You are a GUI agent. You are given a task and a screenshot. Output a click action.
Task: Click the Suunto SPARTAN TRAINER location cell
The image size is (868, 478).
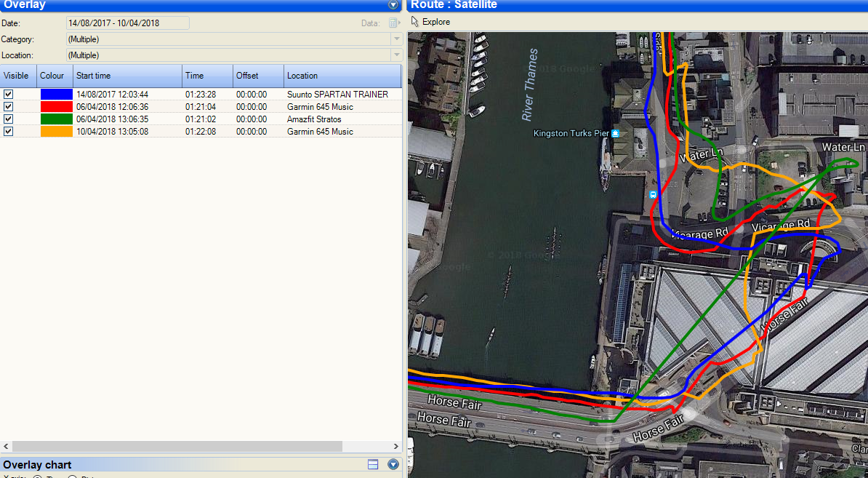coord(338,95)
